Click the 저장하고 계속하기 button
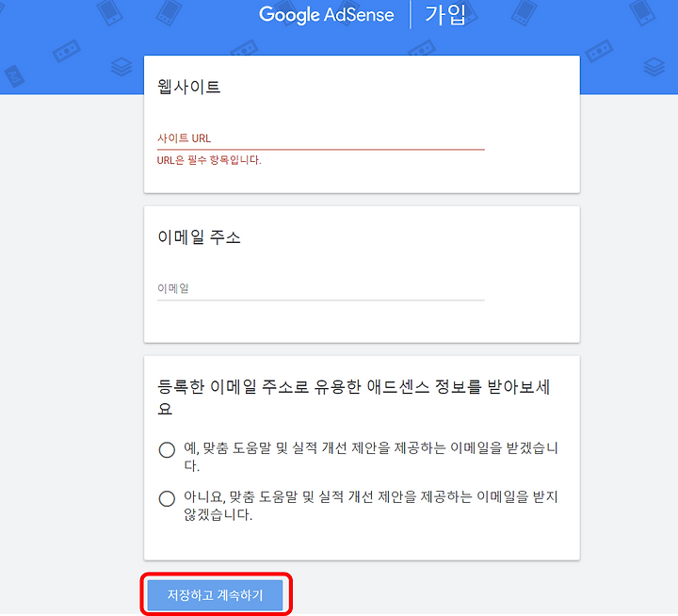This screenshot has height=616, width=678. coord(215,595)
